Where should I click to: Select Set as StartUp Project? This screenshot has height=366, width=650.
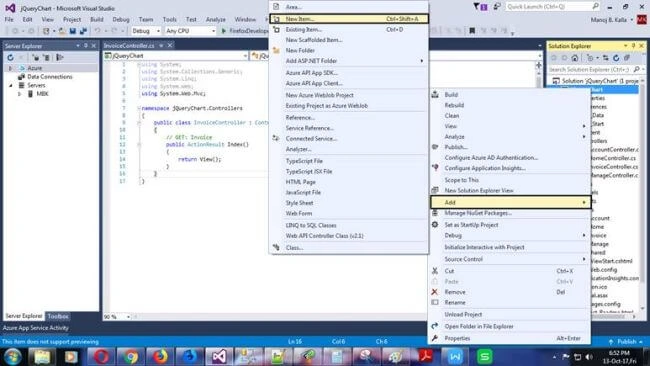tap(509, 225)
